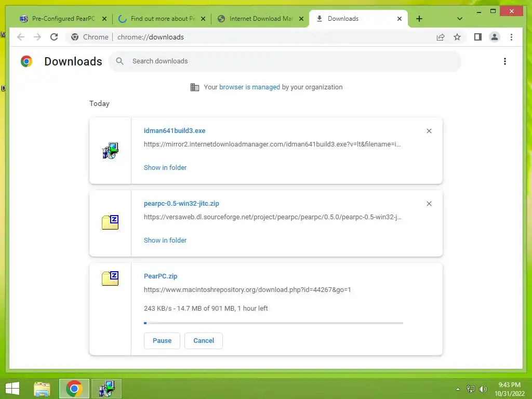
Task: Remove pearpc-0.5-win32-jitc.zip from the list
Action: 429,204
